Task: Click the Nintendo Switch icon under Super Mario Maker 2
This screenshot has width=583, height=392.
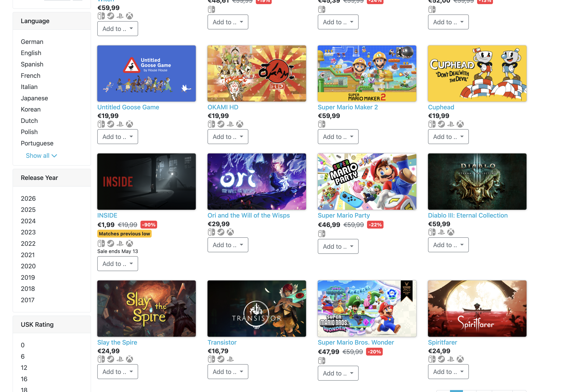Action: (x=322, y=124)
